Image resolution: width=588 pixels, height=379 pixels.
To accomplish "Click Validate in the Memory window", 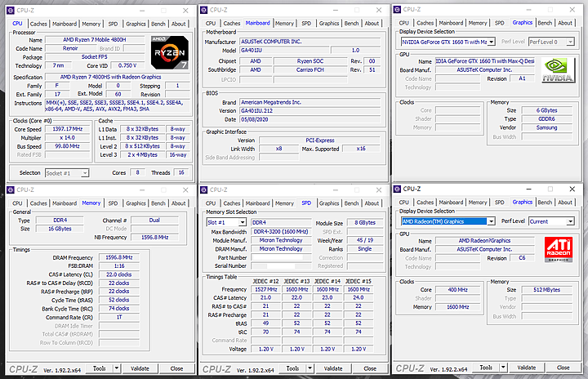I will coord(140,368).
